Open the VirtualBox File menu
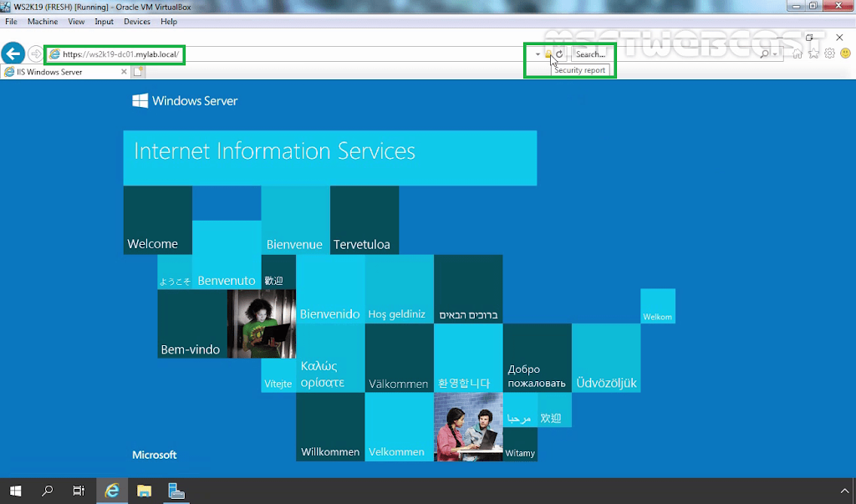The width and height of the screenshot is (856, 504). coord(11,21)
